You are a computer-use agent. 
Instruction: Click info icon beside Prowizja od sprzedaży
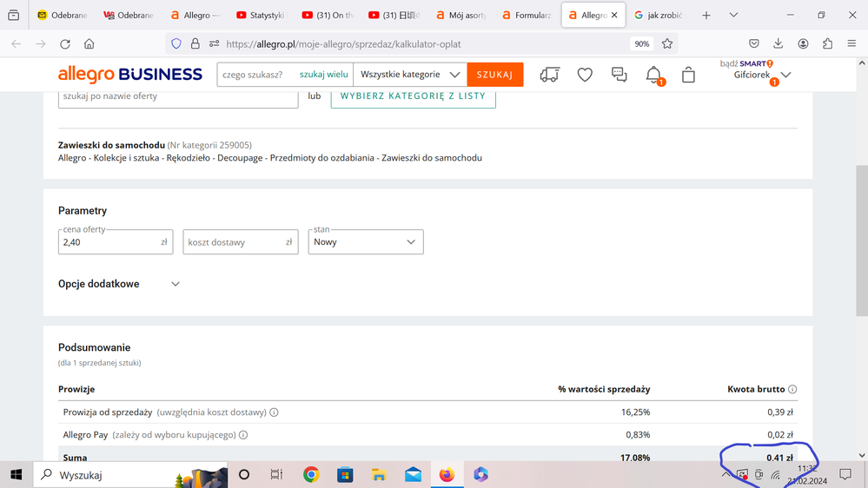pos(275,412)
